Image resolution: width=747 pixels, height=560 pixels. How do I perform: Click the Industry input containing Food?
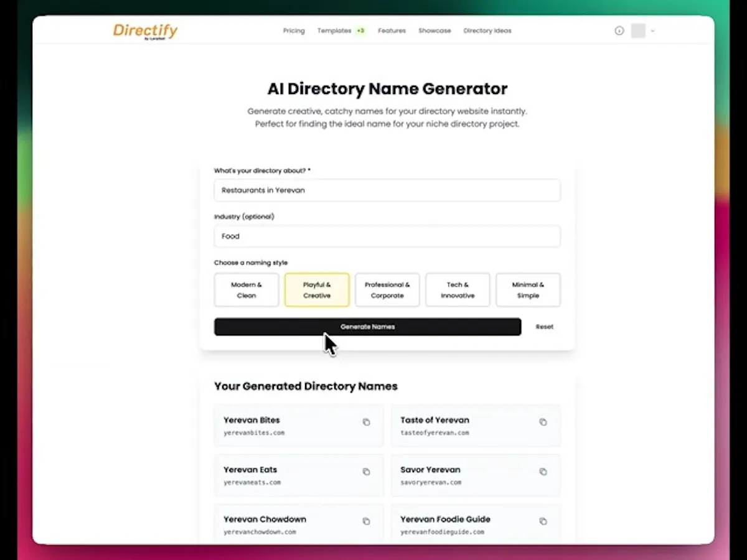[x=387, y=236]
